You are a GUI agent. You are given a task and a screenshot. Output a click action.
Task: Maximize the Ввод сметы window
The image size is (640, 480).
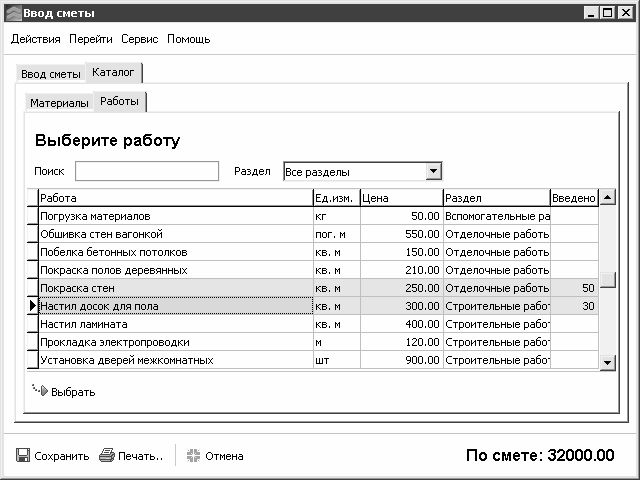pyautogui.click(x=608, y=13)
